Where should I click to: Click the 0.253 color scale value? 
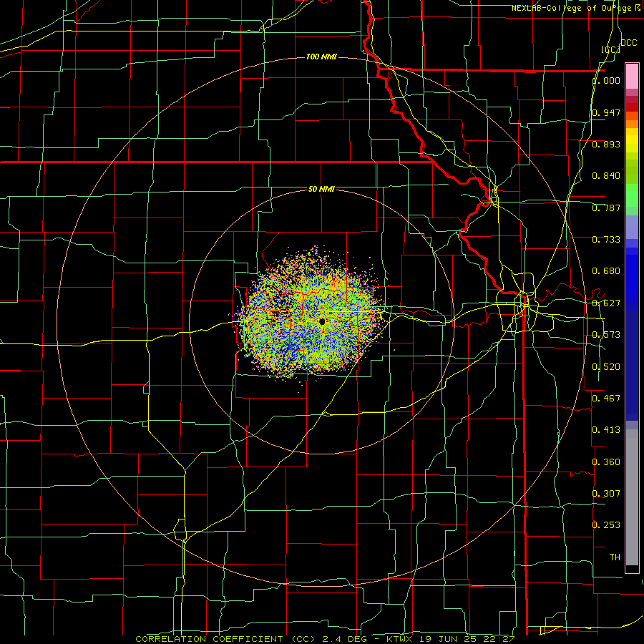point(606,525)
